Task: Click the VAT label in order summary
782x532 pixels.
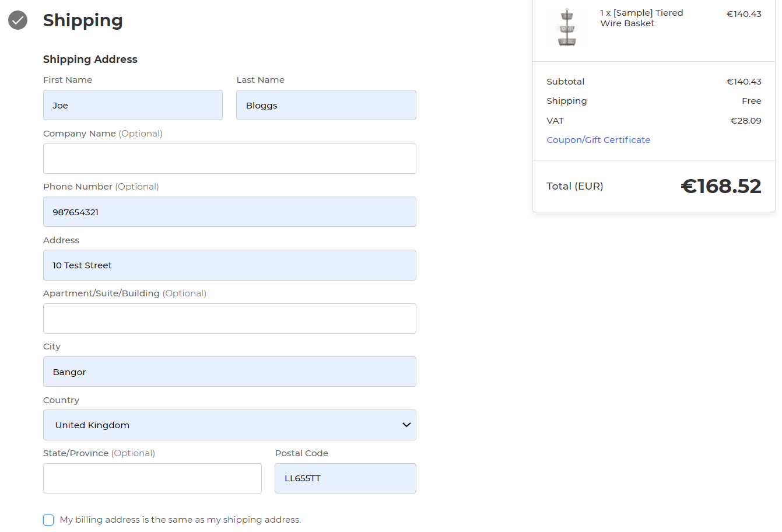Action: pyautogui.click(x=555, y=121)
